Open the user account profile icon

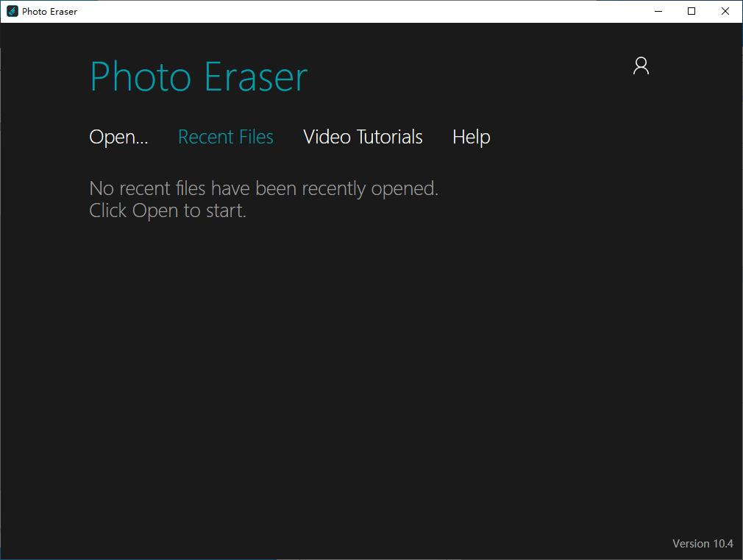pos(641,66)
